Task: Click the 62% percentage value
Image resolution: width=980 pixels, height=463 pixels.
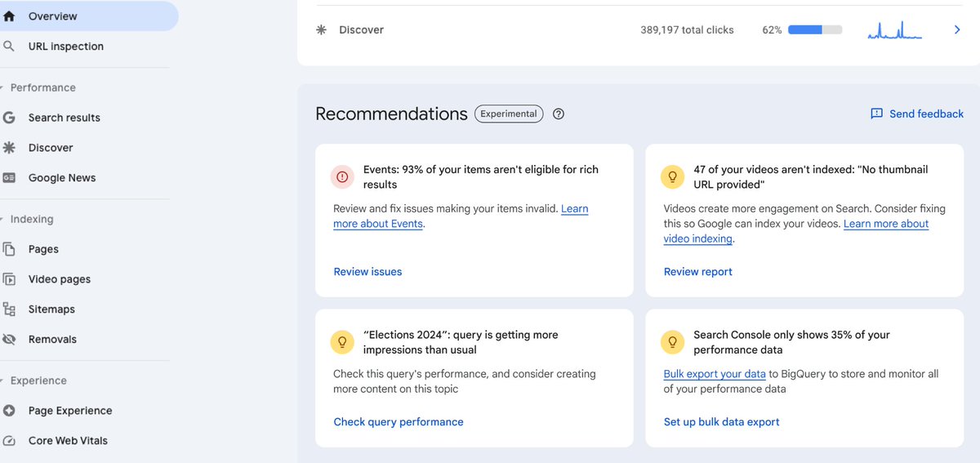Action: (772, 30)
